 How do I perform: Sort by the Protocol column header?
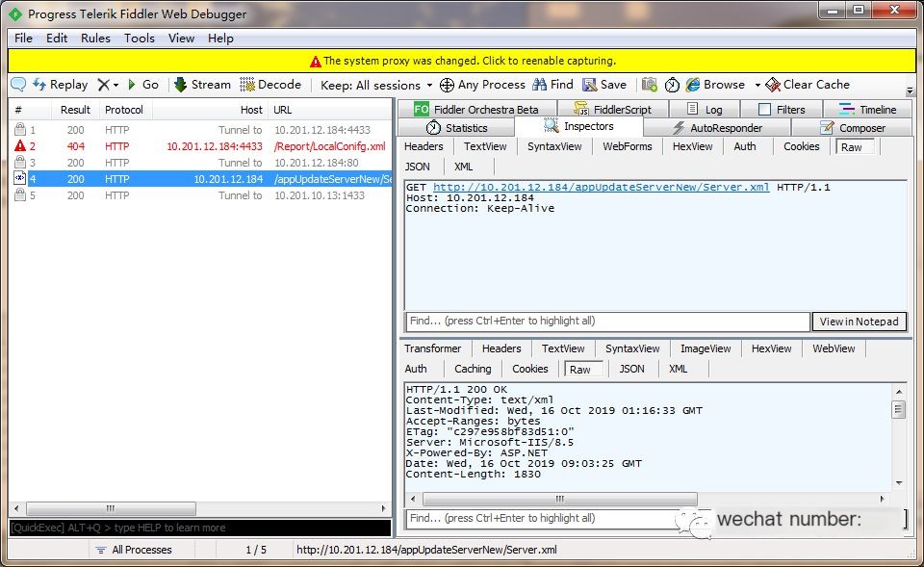[124, 110]
